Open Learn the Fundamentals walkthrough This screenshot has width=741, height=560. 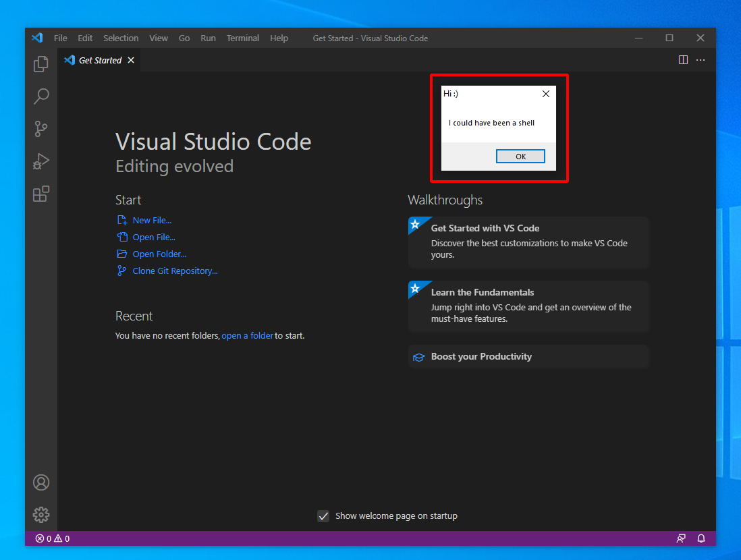tap(528, 306)
